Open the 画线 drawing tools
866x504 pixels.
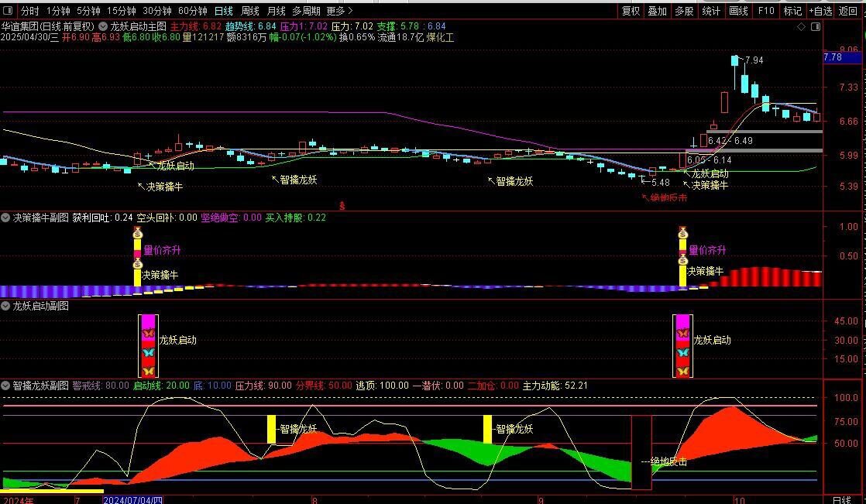[738, 11]
